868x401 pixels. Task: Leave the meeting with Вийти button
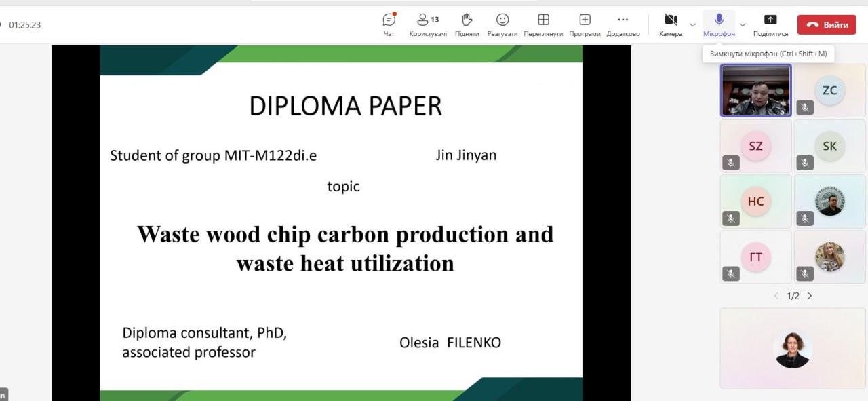[x=827, y=25]
